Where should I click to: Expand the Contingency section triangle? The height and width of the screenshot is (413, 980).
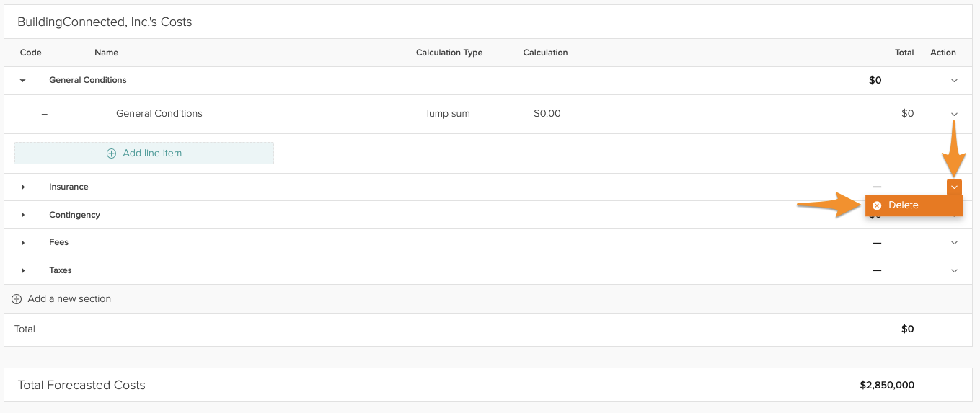(23, 215)
